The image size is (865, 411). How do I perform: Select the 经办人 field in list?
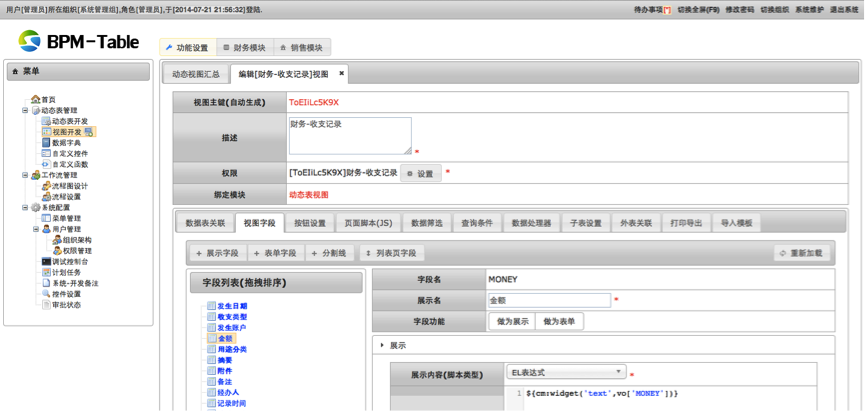pos(228,392)
